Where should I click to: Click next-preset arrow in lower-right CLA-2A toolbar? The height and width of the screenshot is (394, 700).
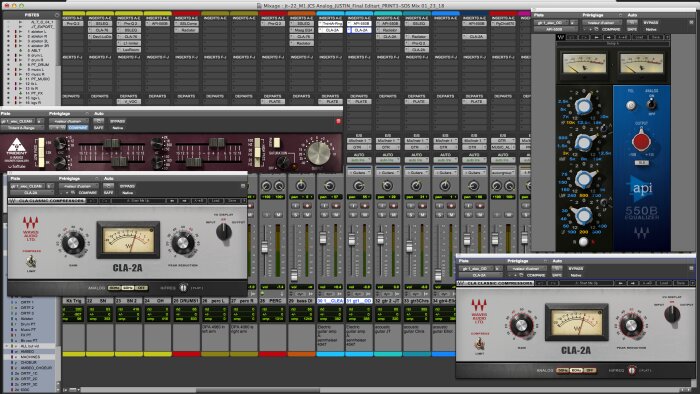(633, 283)
